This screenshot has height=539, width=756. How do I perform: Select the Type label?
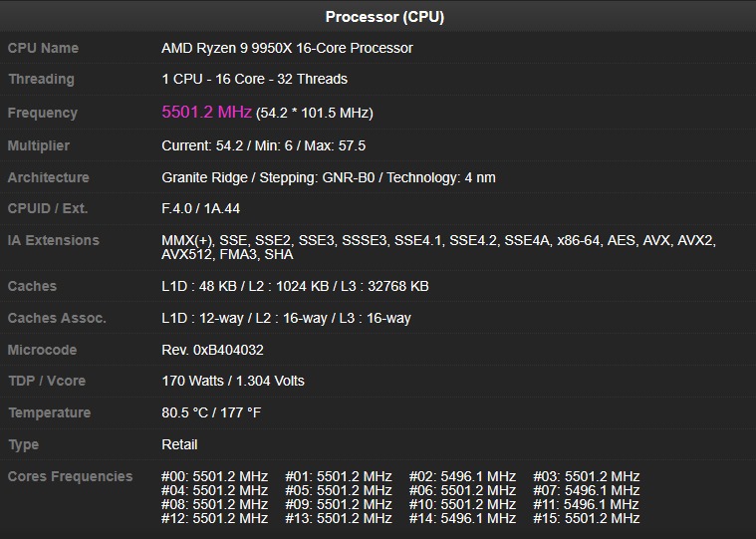click(x=23, y=444)
